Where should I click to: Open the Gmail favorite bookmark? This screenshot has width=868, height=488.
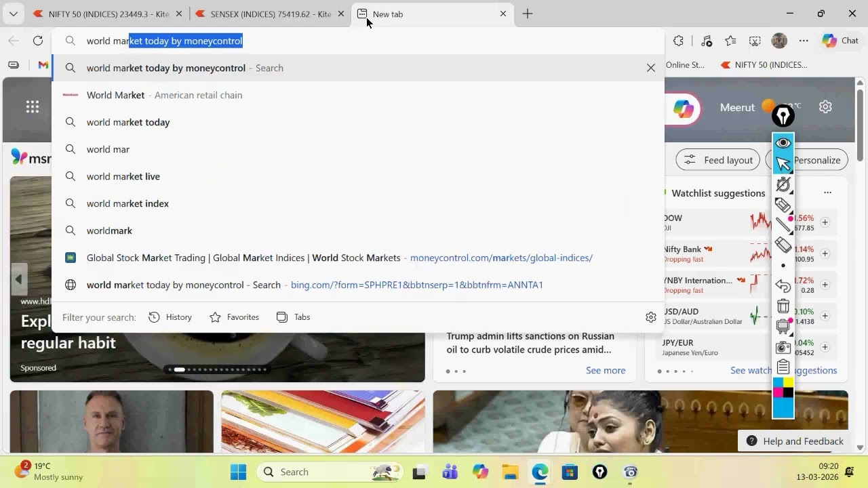(x=43, y=65)
